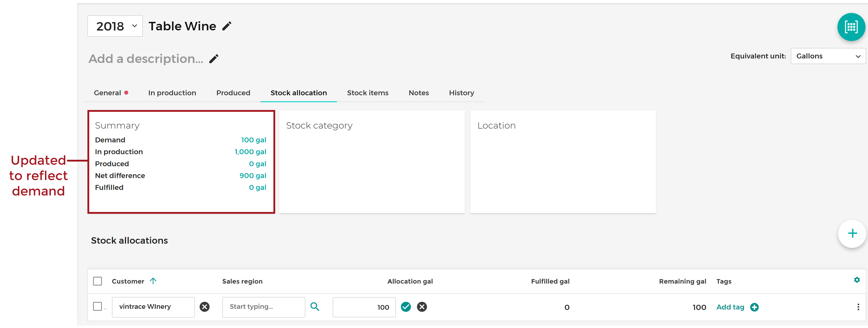
Task: Open the teal calculator grid button
Action: [x=851, y=27]
